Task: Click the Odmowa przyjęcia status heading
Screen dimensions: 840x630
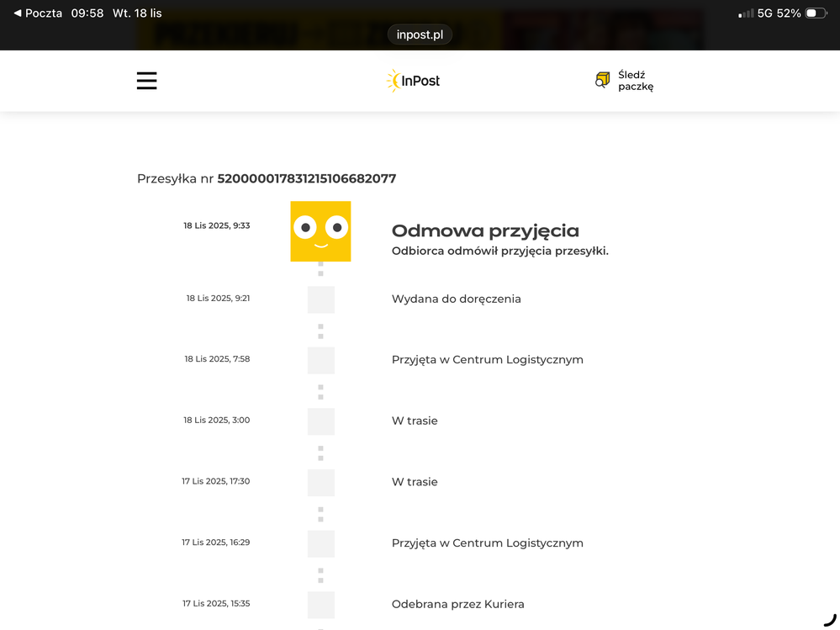Action: pyautogui.click(x=485, y=230)
